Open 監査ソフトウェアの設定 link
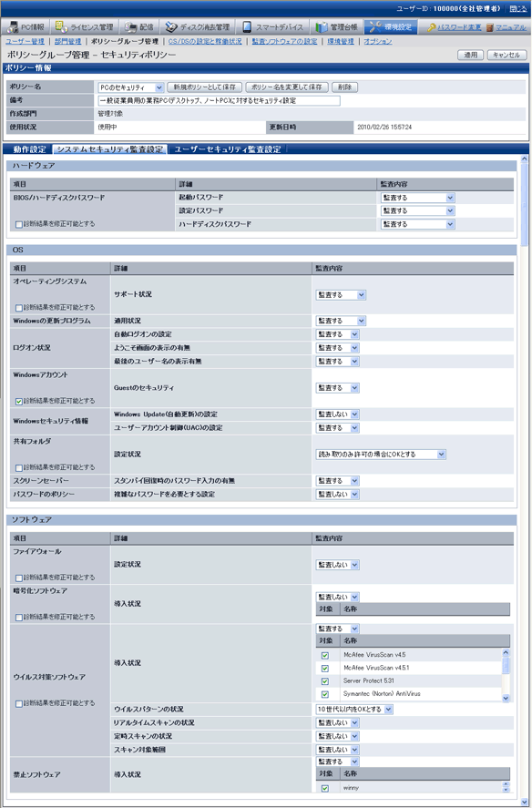 (284, 41)
